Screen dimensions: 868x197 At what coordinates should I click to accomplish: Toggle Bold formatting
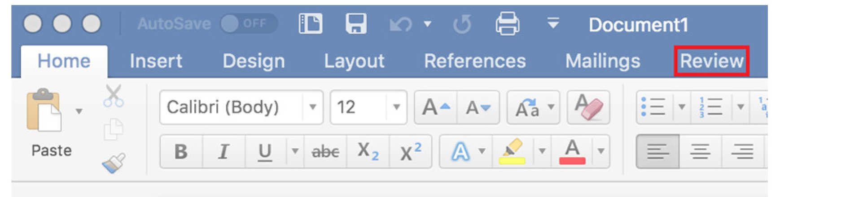tap(181, 151)
